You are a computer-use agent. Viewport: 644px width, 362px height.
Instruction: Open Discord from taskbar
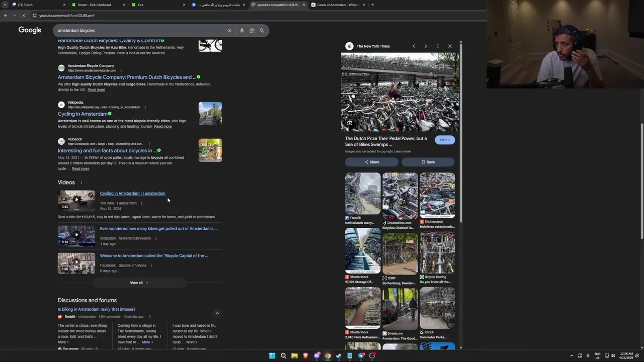[316, 356]
